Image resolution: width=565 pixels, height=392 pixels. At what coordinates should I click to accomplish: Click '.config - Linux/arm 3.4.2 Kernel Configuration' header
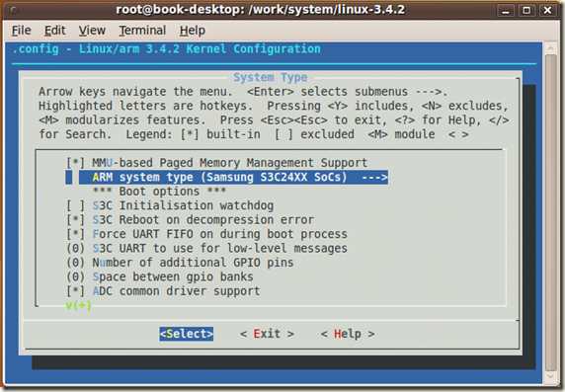click(x=166, y=49)
